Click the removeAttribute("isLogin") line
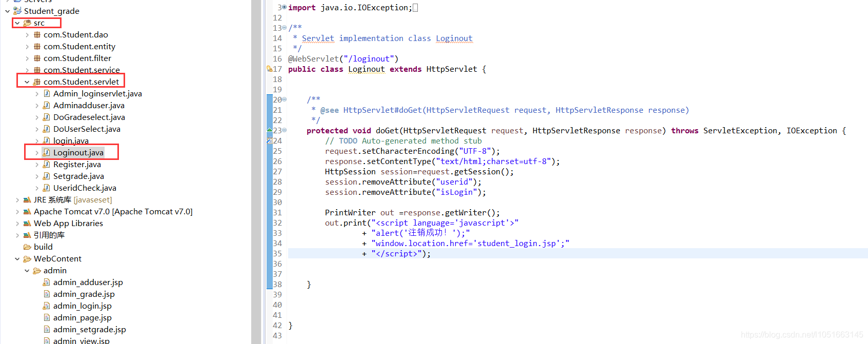This screenshot has width=868, height=344. point(405,192)
